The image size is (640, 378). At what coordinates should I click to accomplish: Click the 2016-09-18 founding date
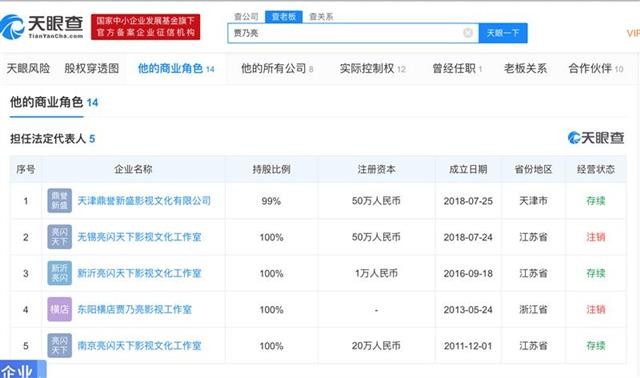[x=468, y=273]
